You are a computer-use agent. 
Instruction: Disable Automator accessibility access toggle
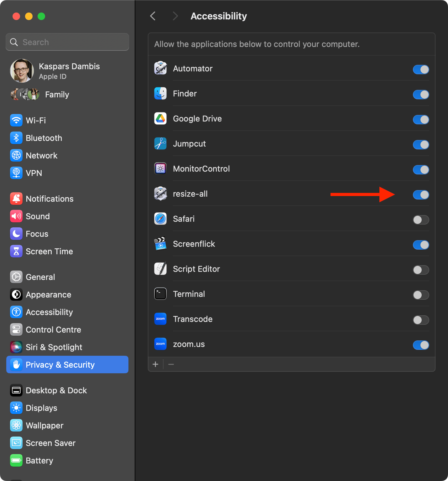click(421, 70)
